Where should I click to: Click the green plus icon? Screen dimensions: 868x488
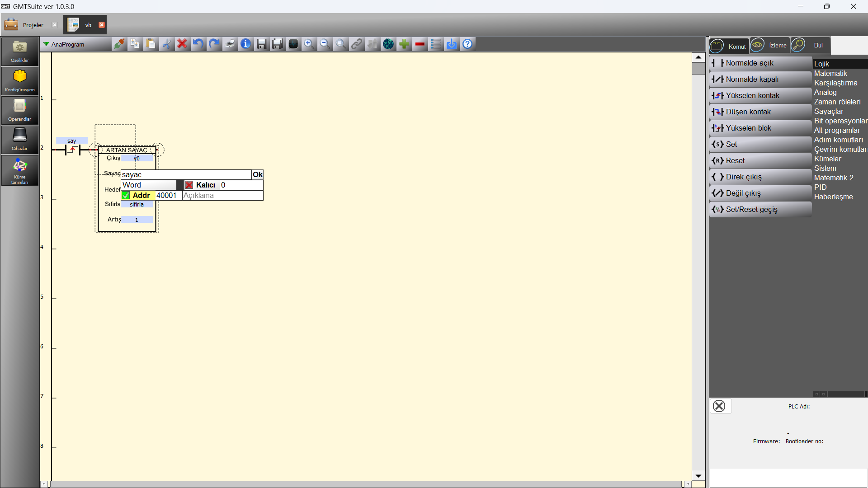(x=404, y=44)
